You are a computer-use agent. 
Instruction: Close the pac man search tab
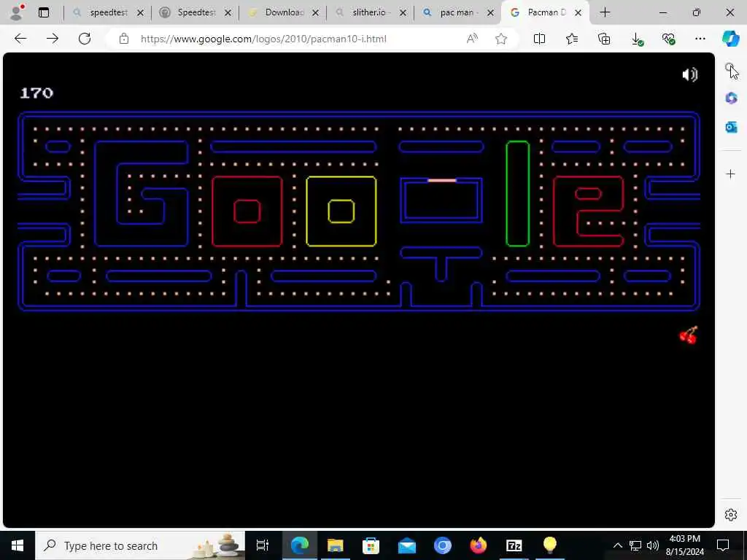coord(491,13)
